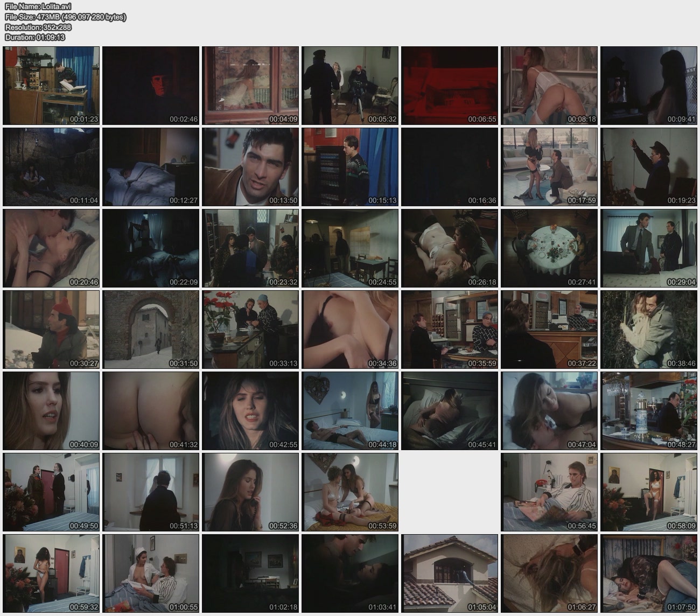Open the man's close-up frame at 00:13:50

250,167
